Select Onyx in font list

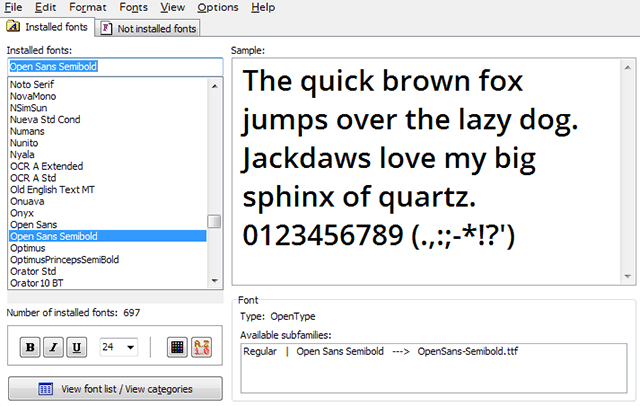108,213
